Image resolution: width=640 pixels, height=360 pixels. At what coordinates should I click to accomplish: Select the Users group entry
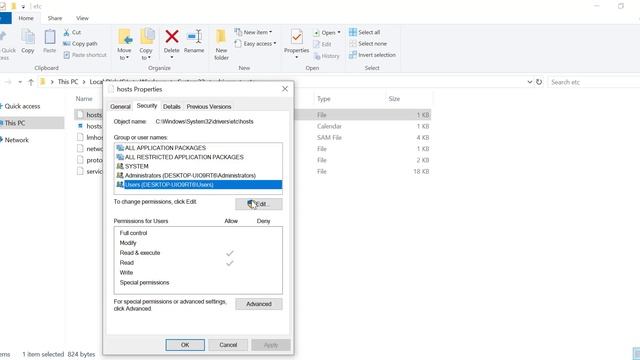198,184
